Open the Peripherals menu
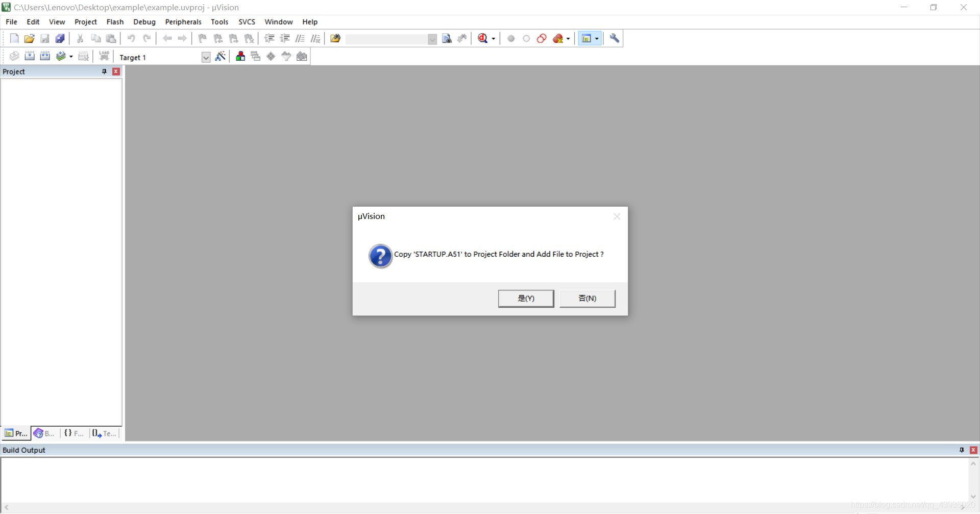Image resolution: width=980 pixels, height=514 pixels. pyautogui.click(x=183, y=22)
